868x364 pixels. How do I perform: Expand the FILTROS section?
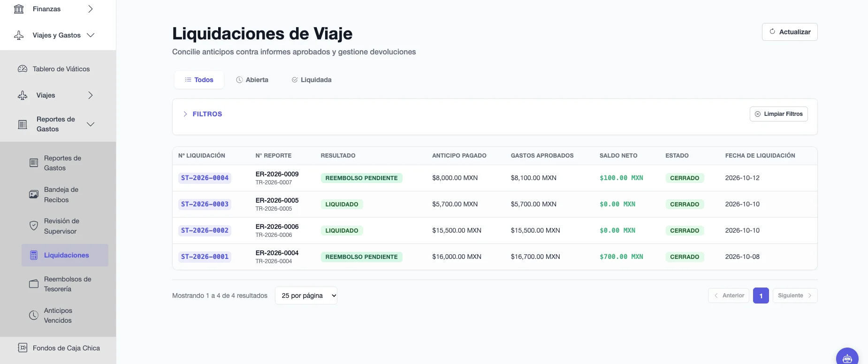[203, 114]
